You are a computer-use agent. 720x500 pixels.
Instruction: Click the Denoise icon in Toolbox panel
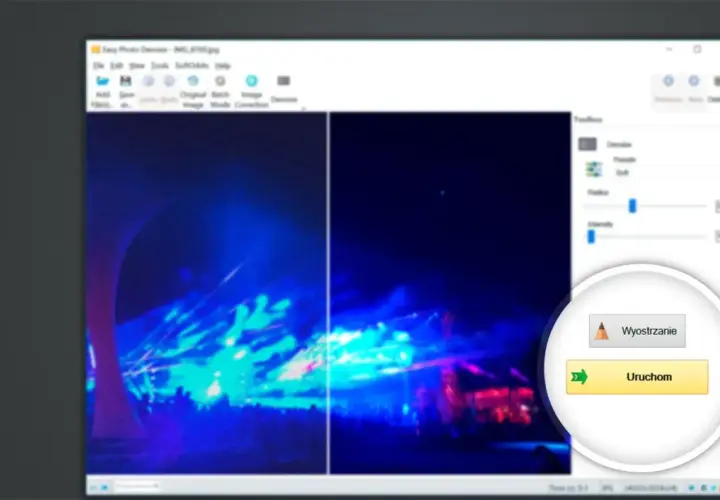tap(587, 144)
